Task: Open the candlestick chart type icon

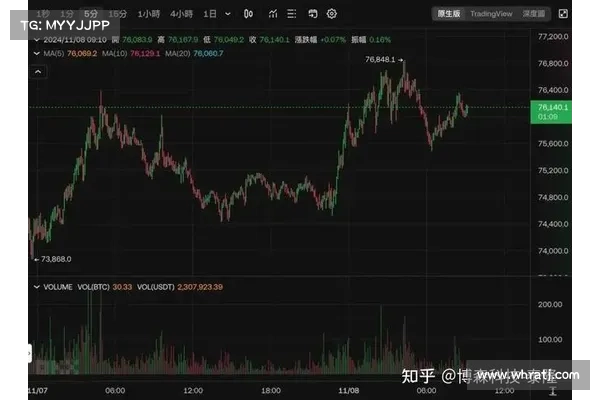Action: coord(248,14)
